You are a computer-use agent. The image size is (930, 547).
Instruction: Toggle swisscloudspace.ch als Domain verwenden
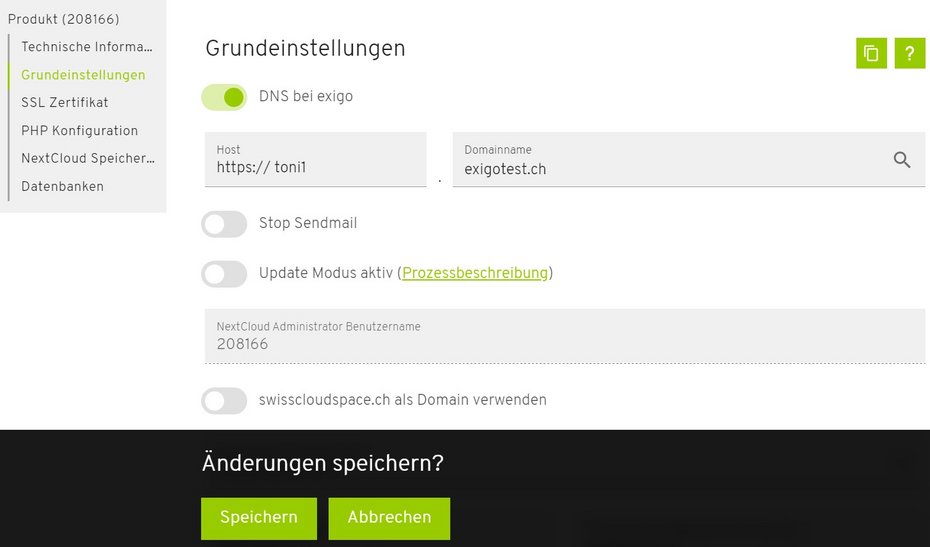tap(224, 401)
